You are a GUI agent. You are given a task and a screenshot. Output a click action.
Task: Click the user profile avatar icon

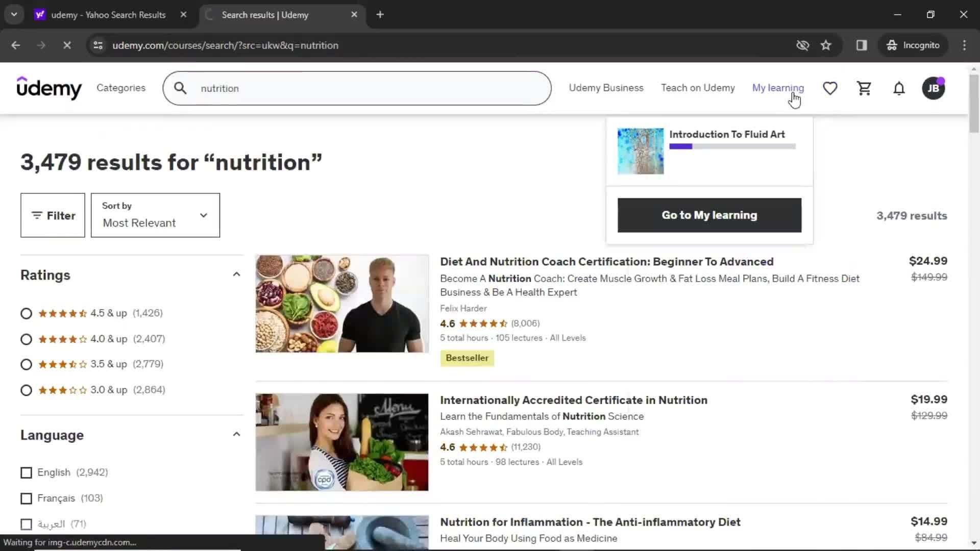(933, 88)
